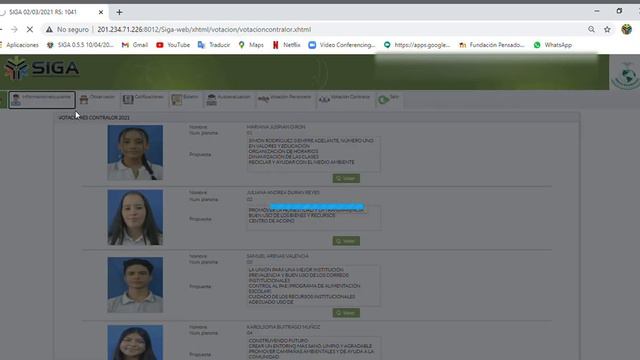This screenshot has height=360, width=640.
Task: Open the Observador menu item
Action: 98,99
